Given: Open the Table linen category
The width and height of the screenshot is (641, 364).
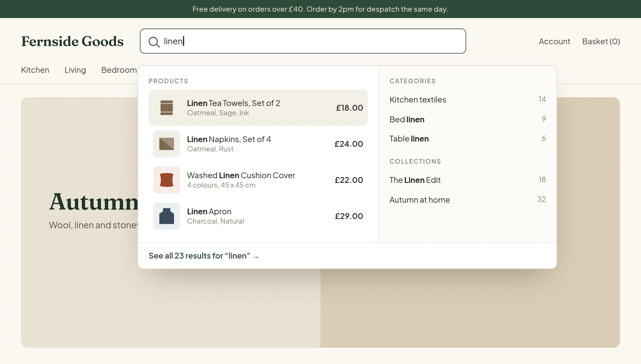Looking at the screenshot, I should (x=468, y=139).
